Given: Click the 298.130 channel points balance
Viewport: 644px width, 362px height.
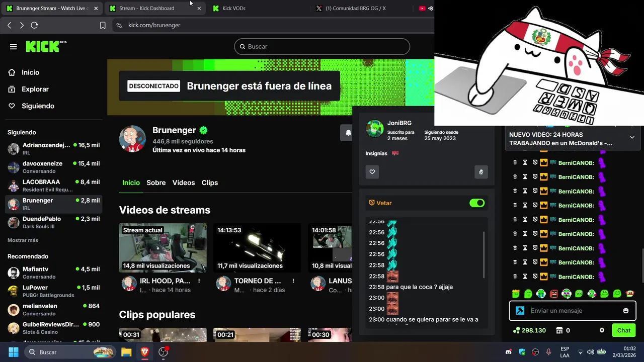Looking at the screenshot, I should pos(529,330).
